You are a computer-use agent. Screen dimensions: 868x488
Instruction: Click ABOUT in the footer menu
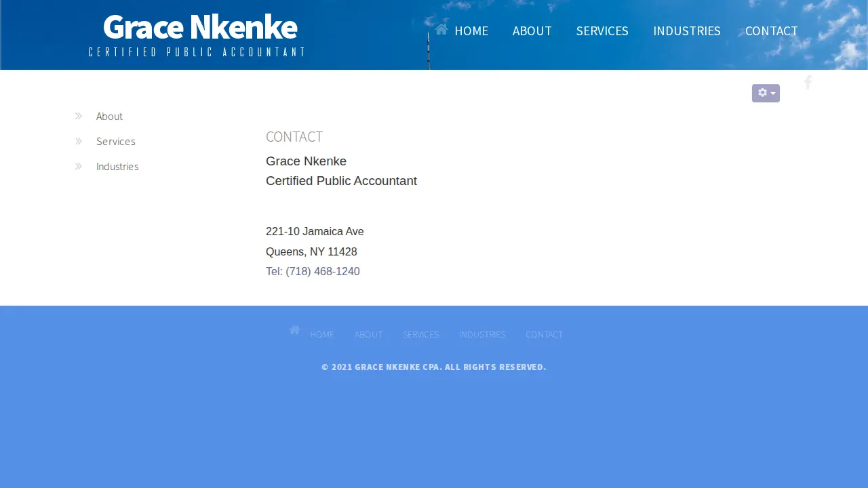368,335
